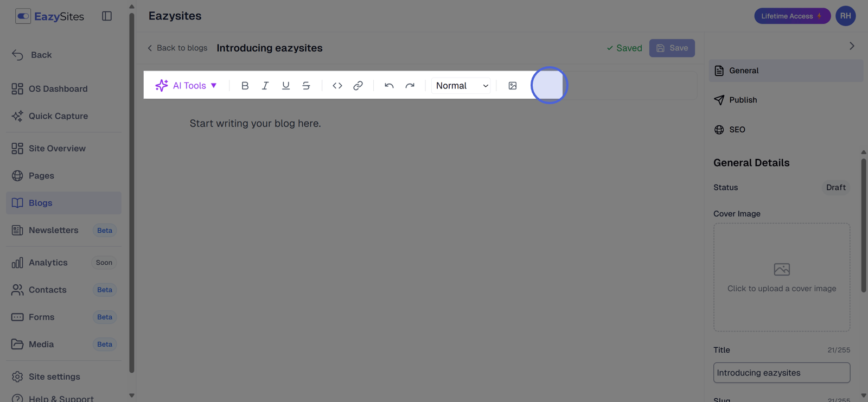Switch to the General tab
Image resolution: width=868 pixels, height=402 pixels.
click(786, 71)
